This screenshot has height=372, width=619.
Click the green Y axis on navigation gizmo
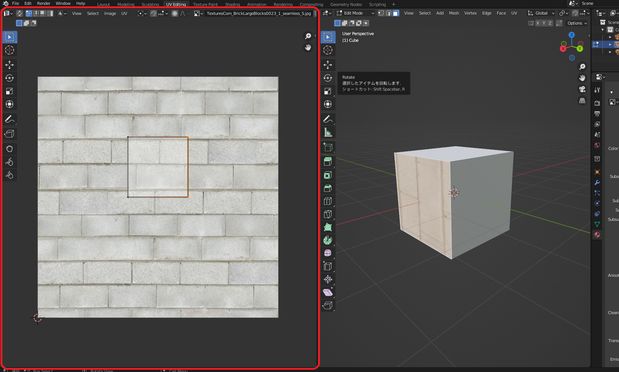pyautogui.click(x=580, y=49)
